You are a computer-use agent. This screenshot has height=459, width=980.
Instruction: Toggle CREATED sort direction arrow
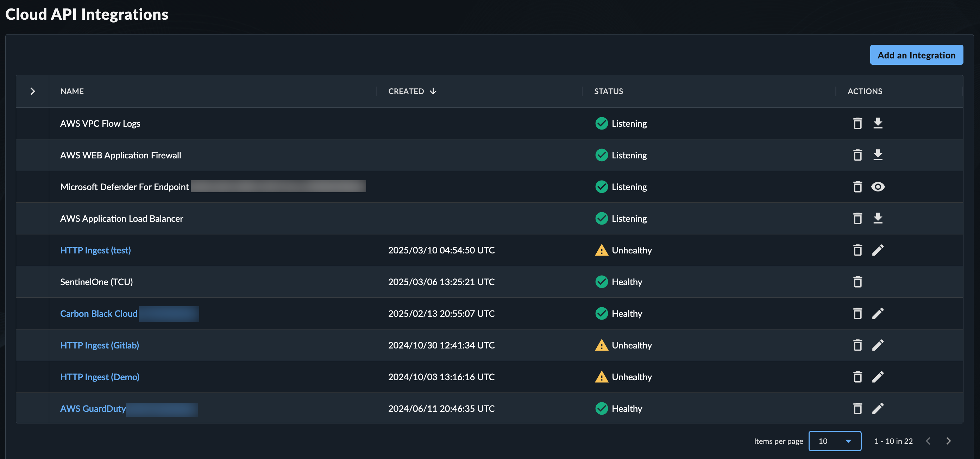tap(433, 91)
